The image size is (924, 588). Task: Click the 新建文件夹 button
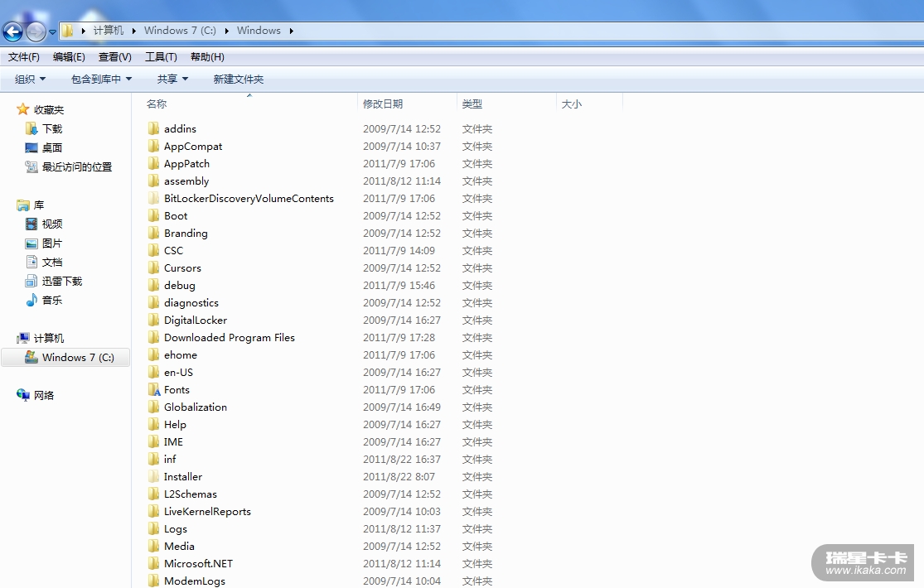tap(238, 79)
